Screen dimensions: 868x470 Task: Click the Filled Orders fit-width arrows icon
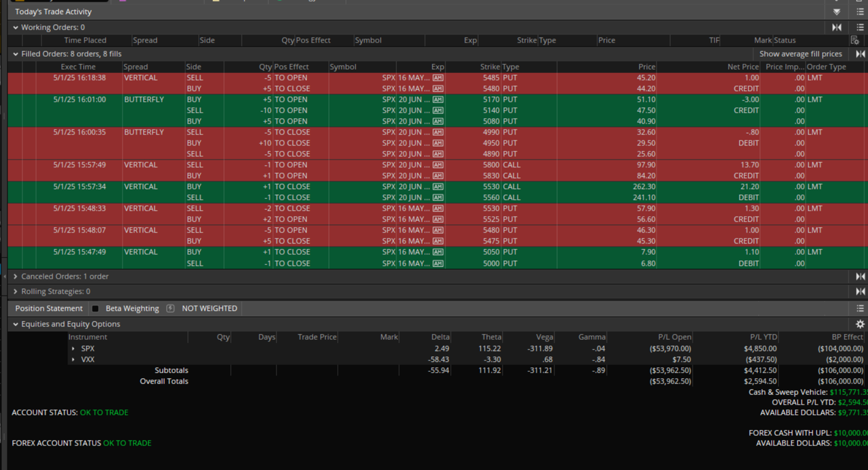(860, 54)
